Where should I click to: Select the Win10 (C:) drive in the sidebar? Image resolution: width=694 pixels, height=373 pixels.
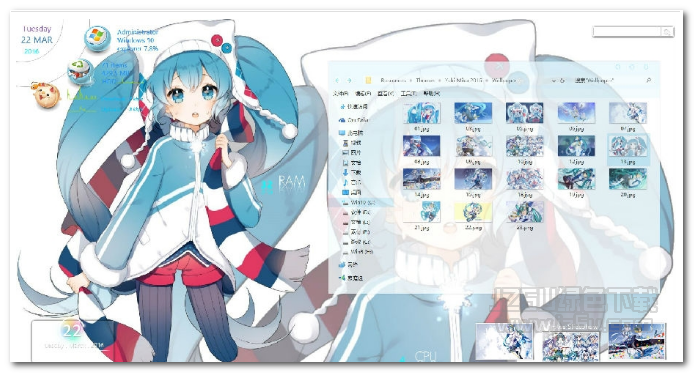tap(359, 202)
